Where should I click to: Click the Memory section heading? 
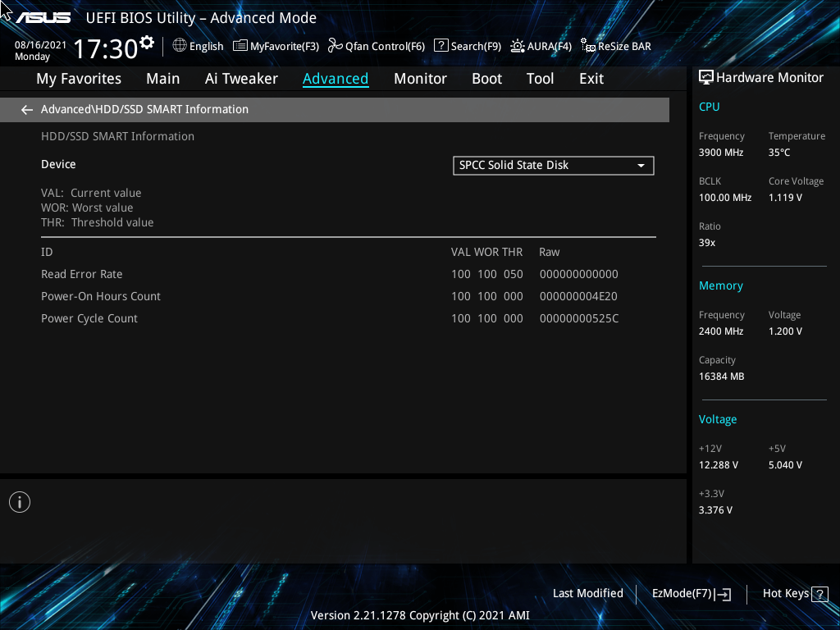tap(720, 286)
